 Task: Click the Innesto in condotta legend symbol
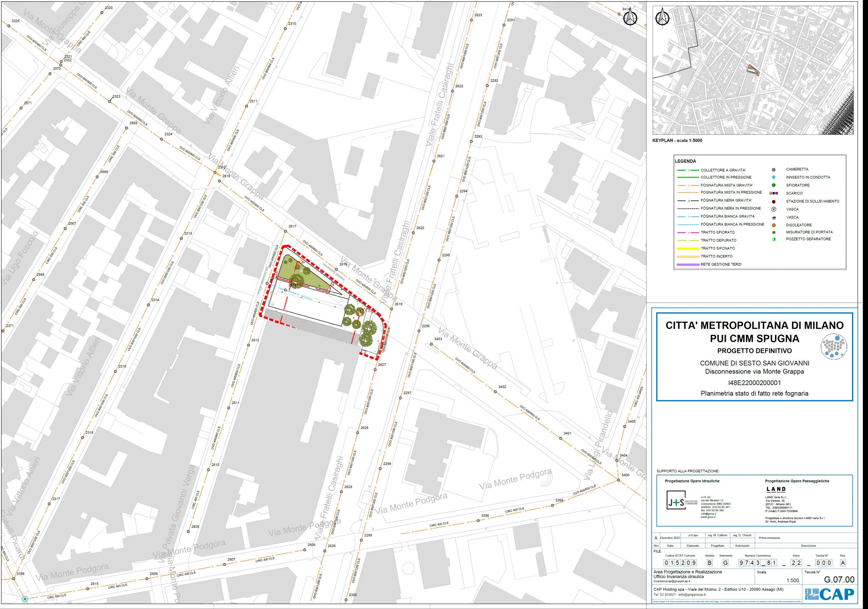(x=774, y=177)
